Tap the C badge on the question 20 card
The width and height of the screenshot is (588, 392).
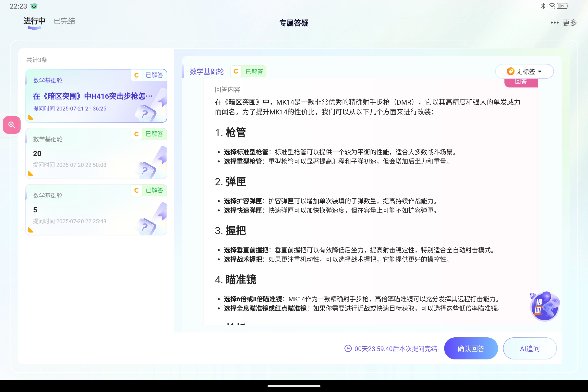136,134
